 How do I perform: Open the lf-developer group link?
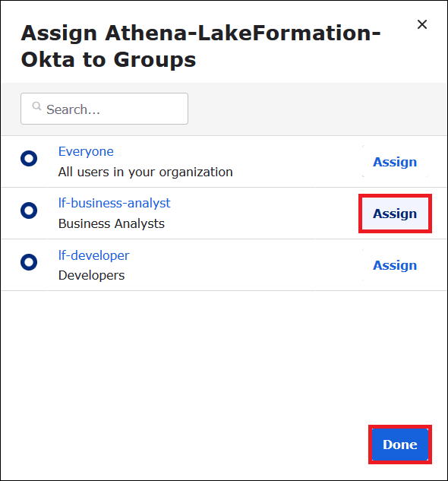[x=94, y=255]
